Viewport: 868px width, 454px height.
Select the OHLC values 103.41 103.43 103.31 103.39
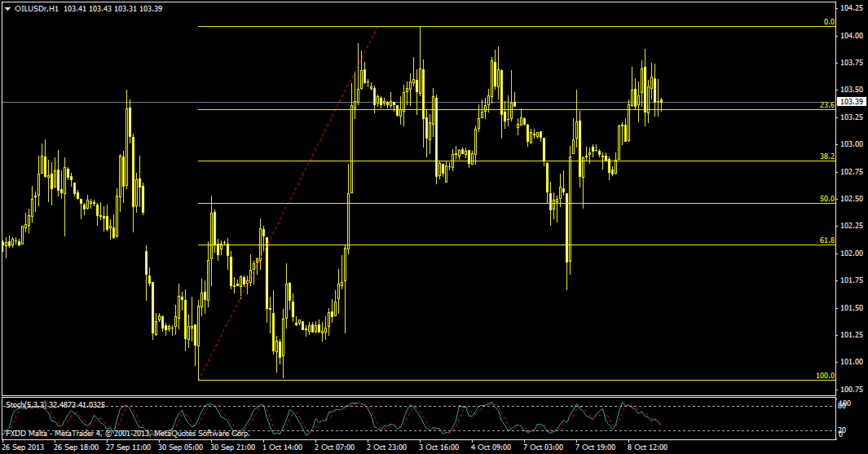coord(113,9)
